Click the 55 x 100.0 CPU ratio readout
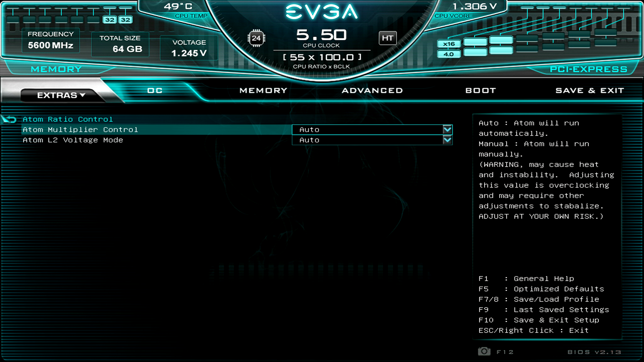This screenshot has height=362, width=644. tap(322, 57)
